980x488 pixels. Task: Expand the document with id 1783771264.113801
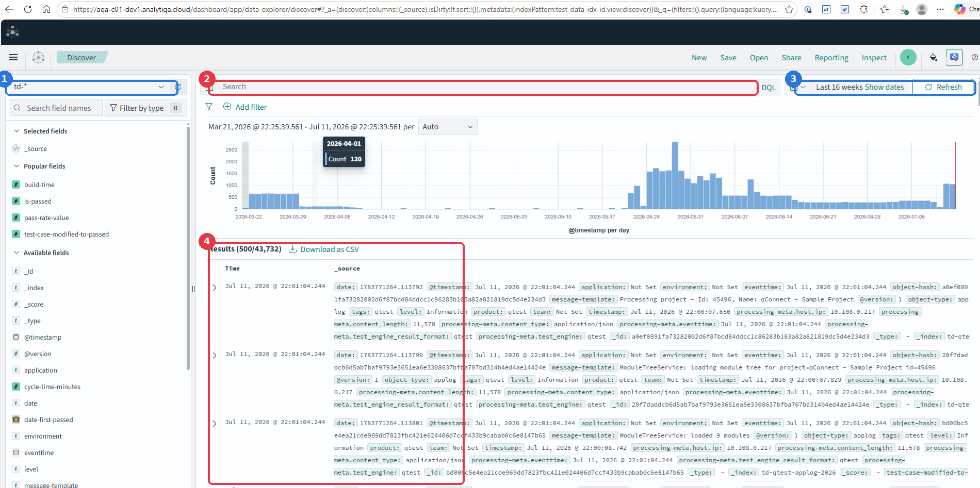point(215,423)
